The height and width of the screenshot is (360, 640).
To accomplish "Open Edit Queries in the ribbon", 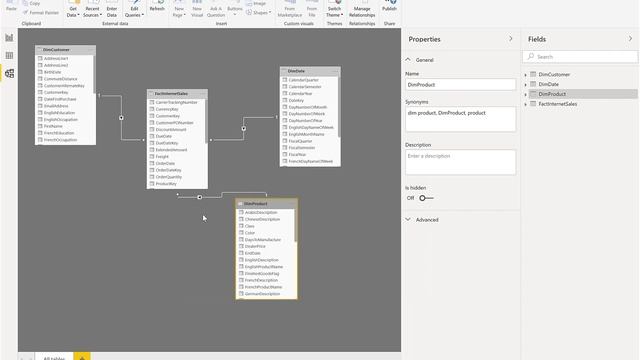I will click(x=134, y=9).
